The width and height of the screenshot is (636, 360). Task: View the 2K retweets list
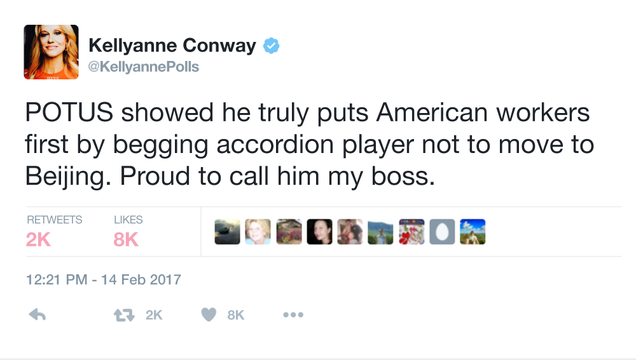[x=54, y=231]
